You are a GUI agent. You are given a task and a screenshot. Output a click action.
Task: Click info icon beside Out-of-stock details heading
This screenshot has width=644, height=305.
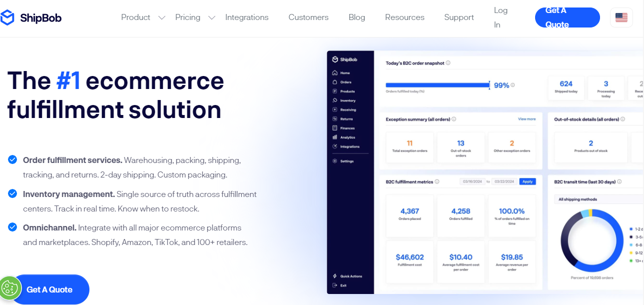tap(623, 119)
